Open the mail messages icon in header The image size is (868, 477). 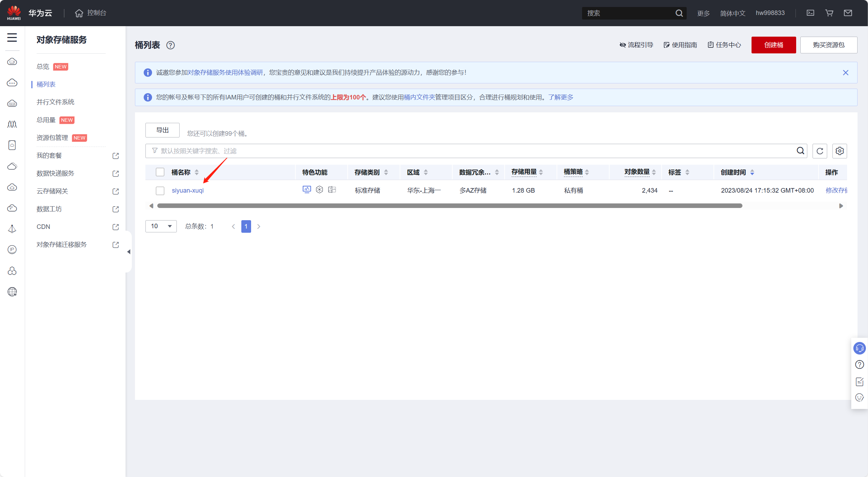[x=848, y=13]
